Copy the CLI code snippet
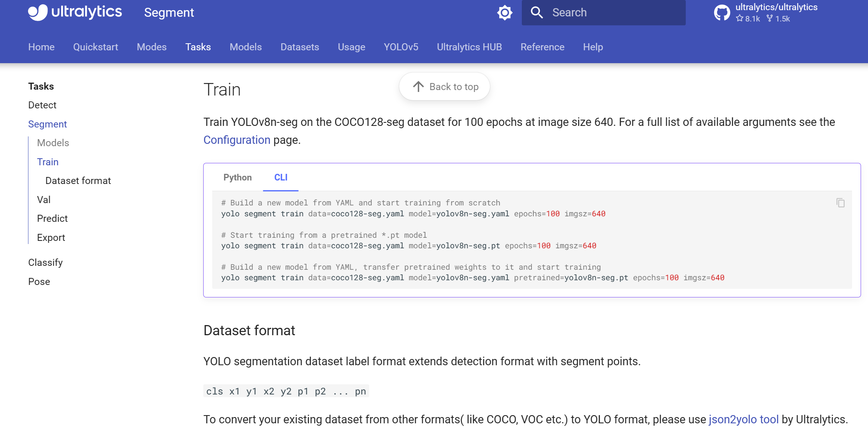The width and height of the screenshot is (868, 435). click(840, 203)
